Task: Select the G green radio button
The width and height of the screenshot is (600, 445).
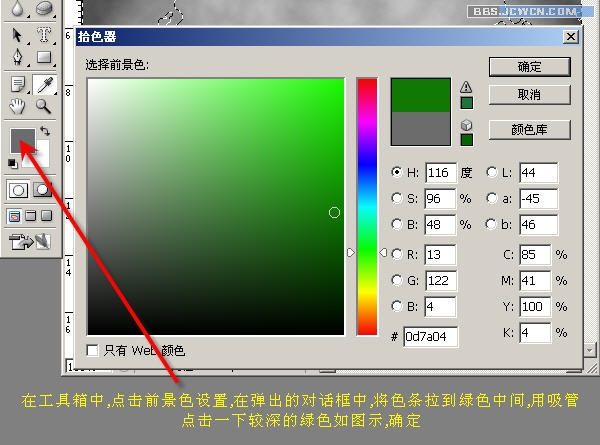Action: click(x=397, y=280)
